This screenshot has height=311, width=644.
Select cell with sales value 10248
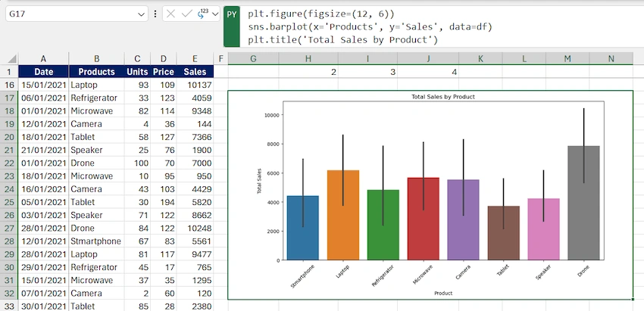pos(195,228)
